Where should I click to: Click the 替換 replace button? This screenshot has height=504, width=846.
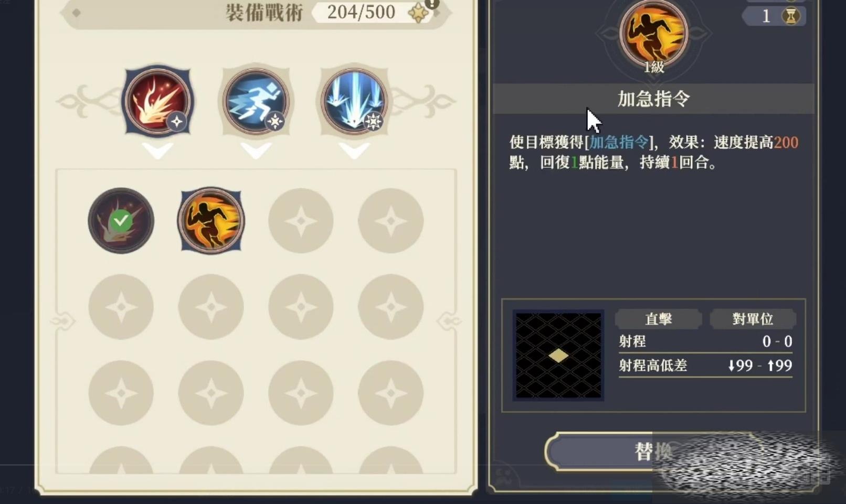pos(653,451)
